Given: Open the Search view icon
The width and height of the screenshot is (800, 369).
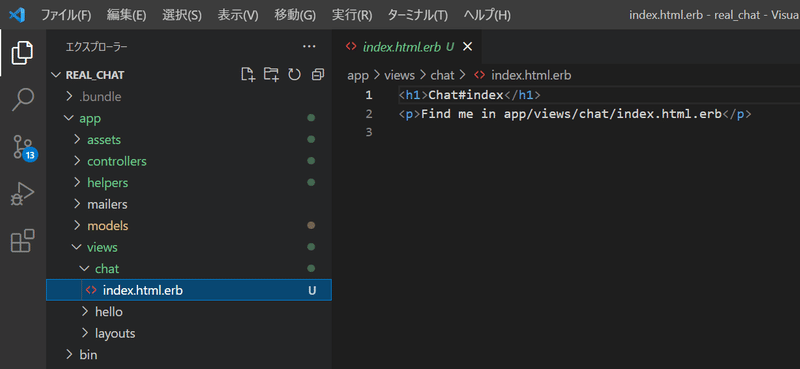Looking at the screenshot, I should click(x=22, y=99).
